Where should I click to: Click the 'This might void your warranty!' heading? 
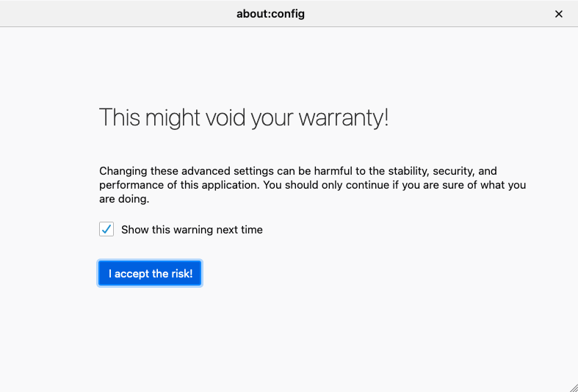244,117
